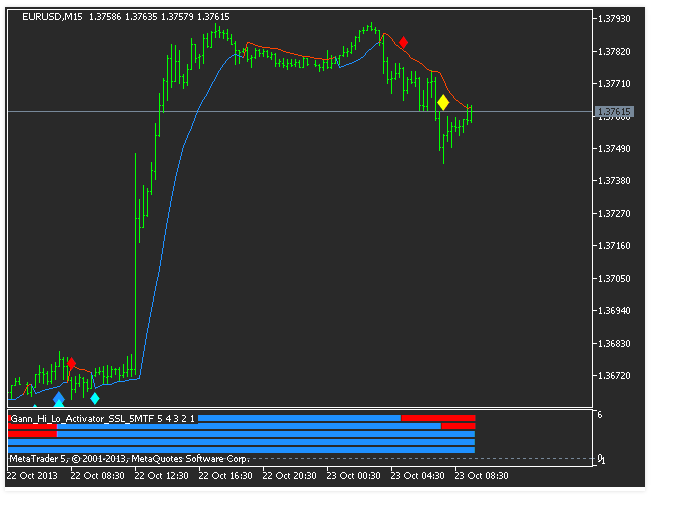Click the 1.37050 price scale label
Screen dimensions: 673x519
pos(614,279)
